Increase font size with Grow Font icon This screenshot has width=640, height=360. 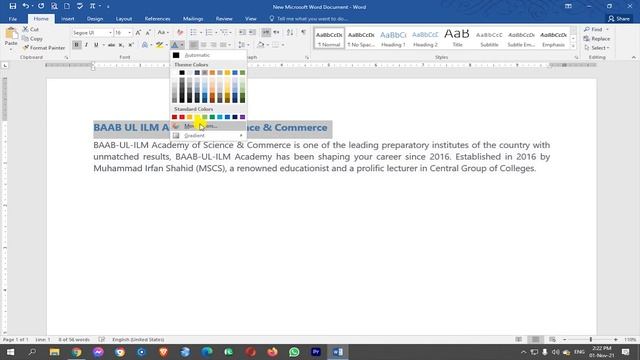[x=138, y=32]
